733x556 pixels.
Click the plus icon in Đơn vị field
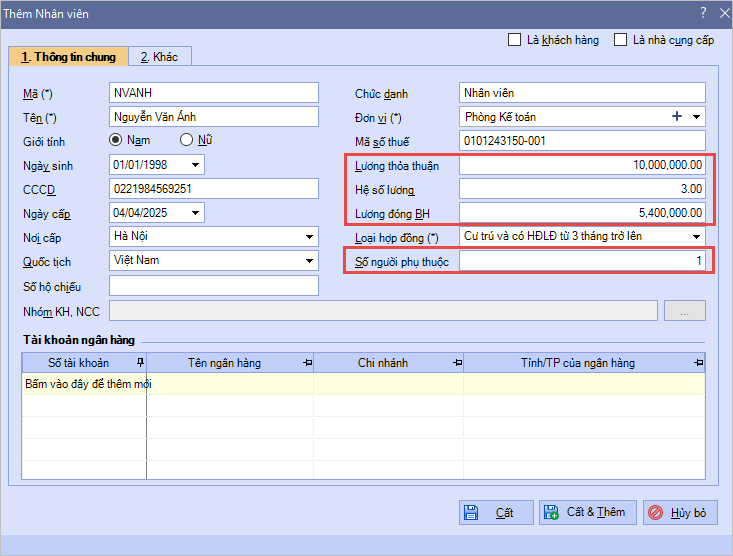pyautogui.click(x=677, y=117)
